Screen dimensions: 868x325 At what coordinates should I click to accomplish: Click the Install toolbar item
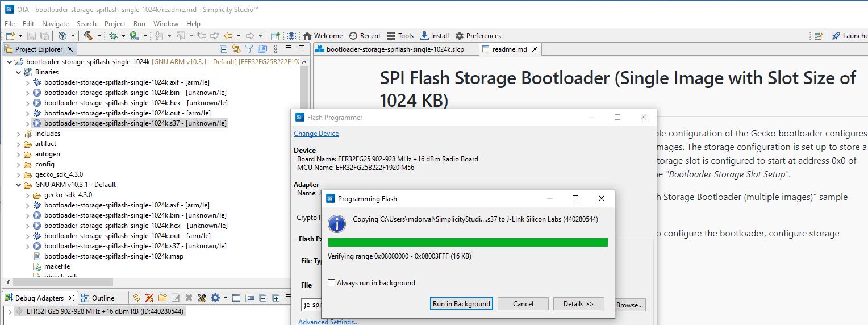click(434, 36)
